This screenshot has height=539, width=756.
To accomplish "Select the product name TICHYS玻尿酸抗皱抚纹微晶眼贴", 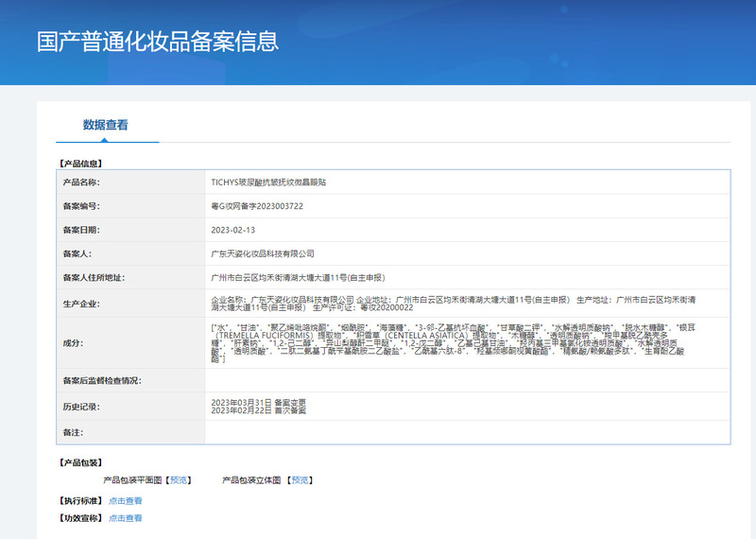I will pos(268,183).
